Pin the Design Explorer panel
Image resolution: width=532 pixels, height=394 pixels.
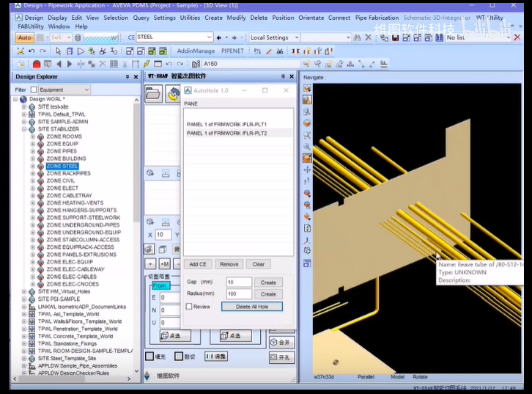(128, 77)
